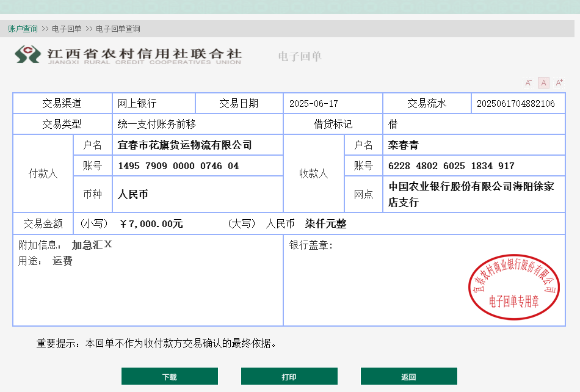Click the 交易类型 label cell
Viewport: 580px width, 392px height.
[x=62, y=124]
